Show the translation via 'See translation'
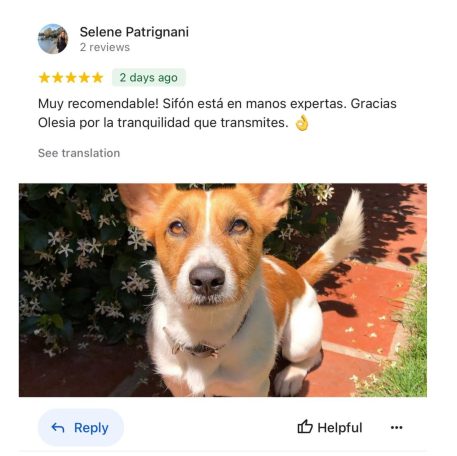457x456 pixels. coord(79,153)
